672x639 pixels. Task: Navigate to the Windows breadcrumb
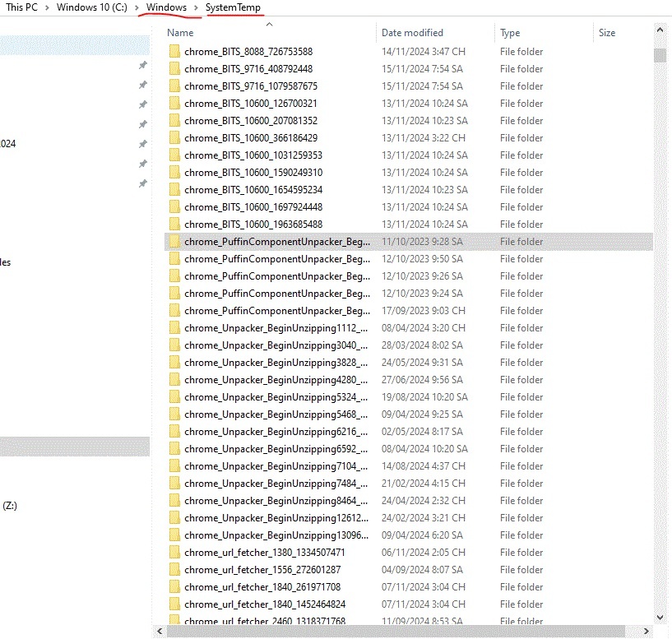166,7
